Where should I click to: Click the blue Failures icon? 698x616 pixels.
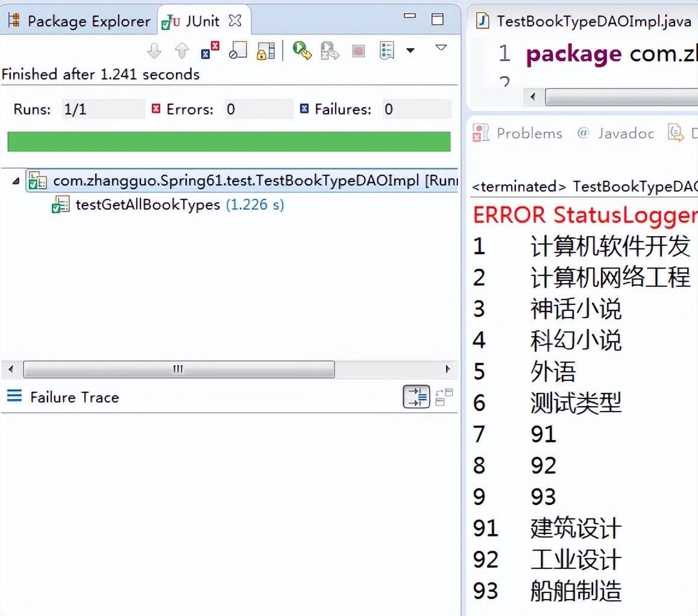click(304, 108)
